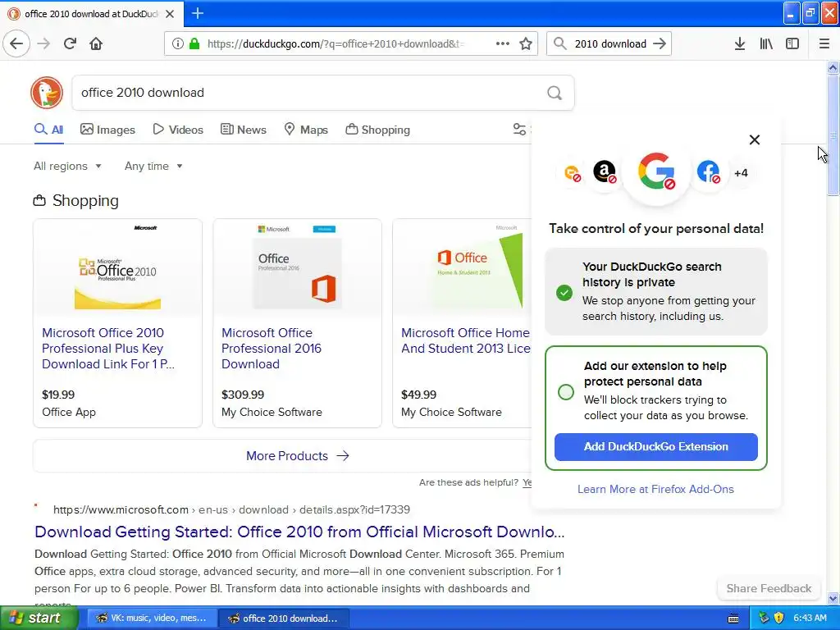Click the search bar magnifier icon
Screen dimensions: 840x630
tap(559, 43)
